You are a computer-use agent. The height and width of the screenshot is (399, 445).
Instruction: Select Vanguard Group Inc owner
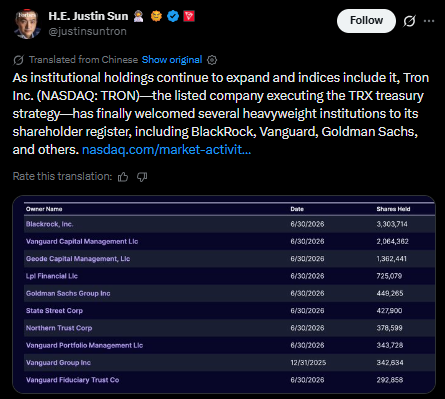point(58,363)
